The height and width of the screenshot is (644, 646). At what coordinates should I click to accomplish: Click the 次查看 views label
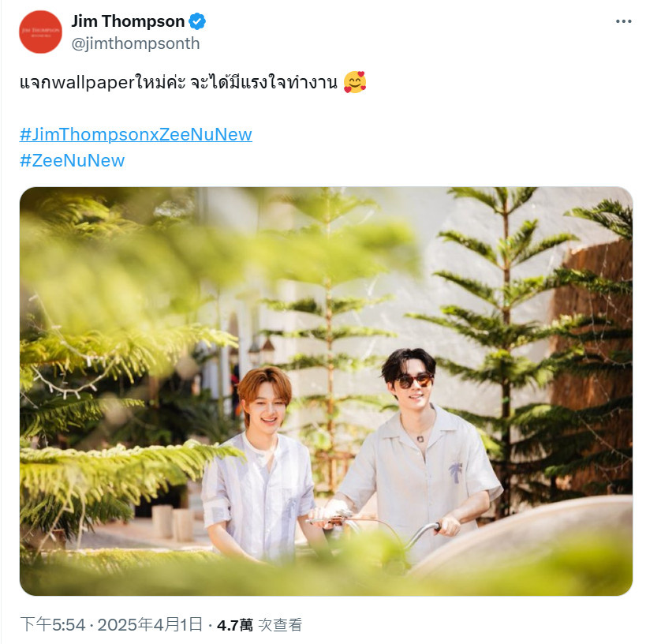pos(280,625)
